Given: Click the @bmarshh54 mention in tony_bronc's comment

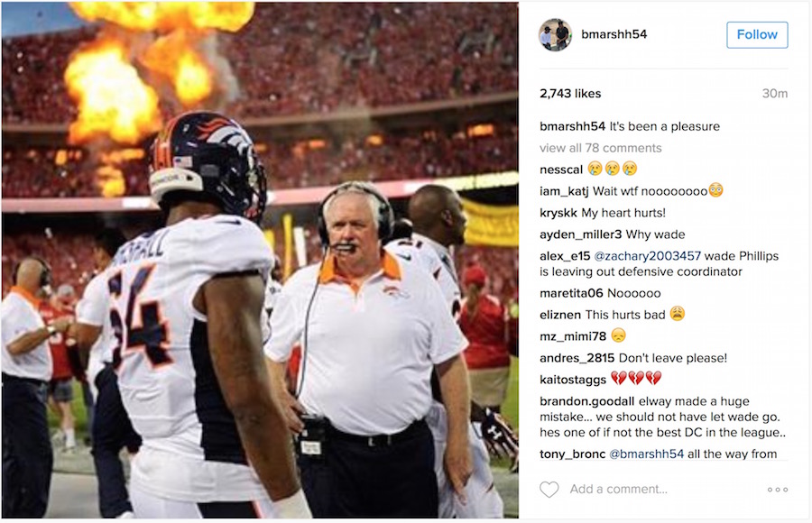Looking at the screenshot, I should 647,454.
